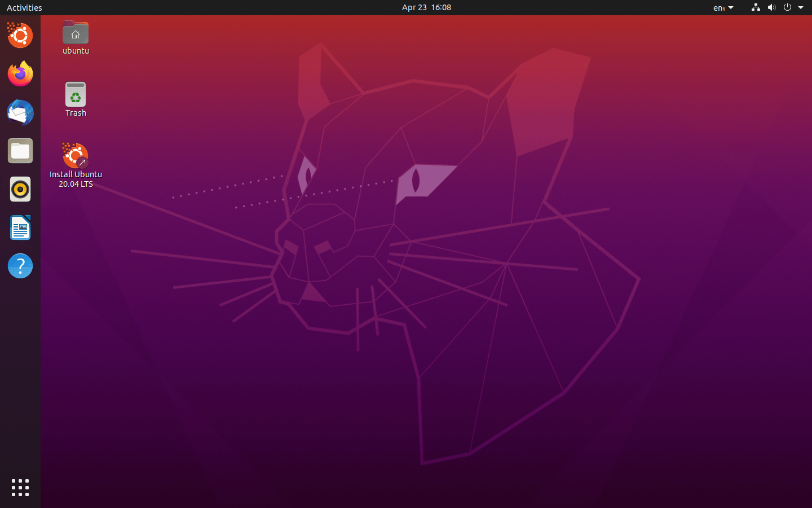Click the Apr 23 16:08 clock label
812x508 pixels.
426,7
